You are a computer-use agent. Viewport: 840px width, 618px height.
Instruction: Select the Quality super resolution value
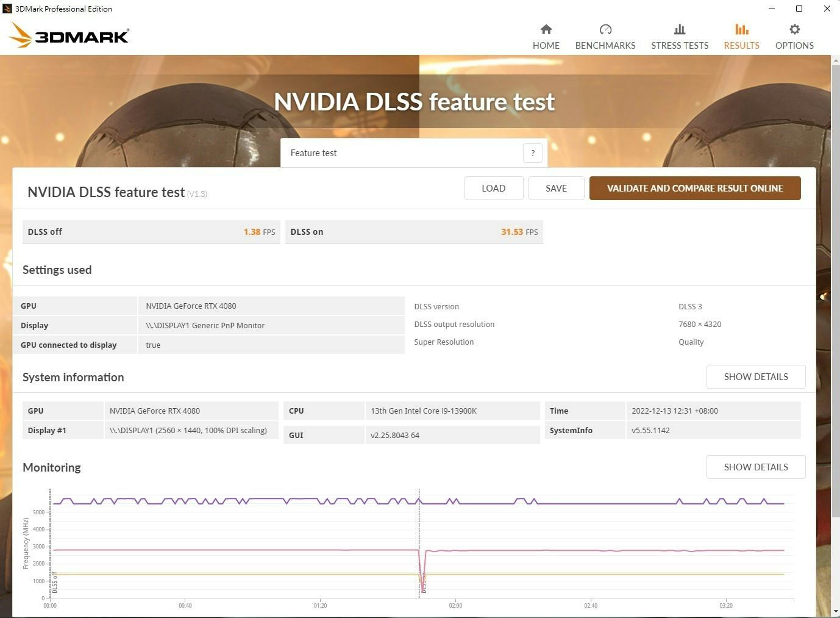click(691, 342)
